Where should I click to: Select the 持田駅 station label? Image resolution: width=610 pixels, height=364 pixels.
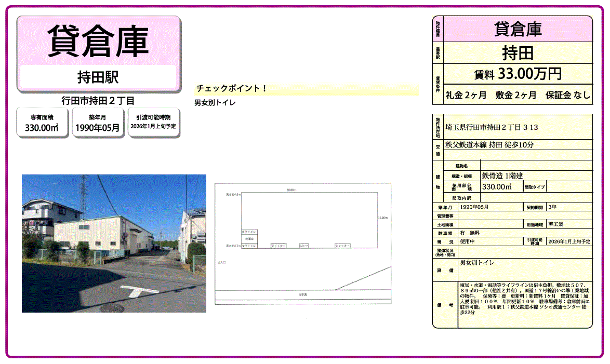(x=98, y=77)
